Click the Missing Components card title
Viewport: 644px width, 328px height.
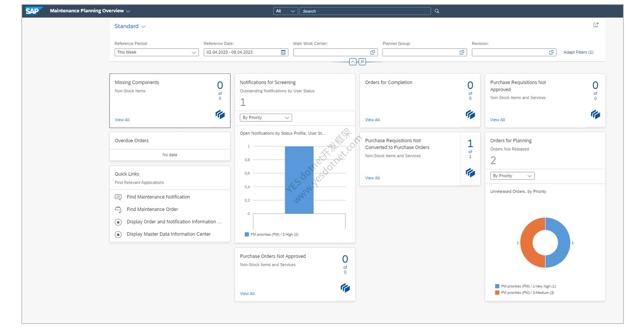tap(137, 82)
